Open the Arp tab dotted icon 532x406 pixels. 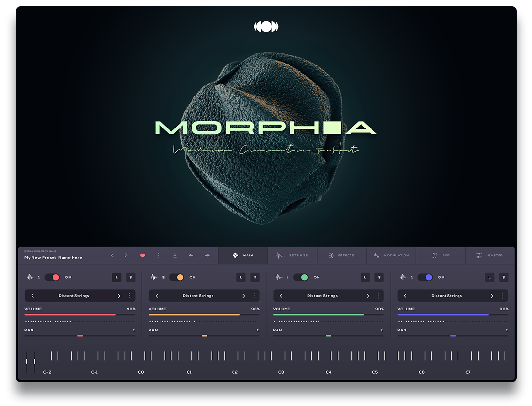click(x=434, y=255)
